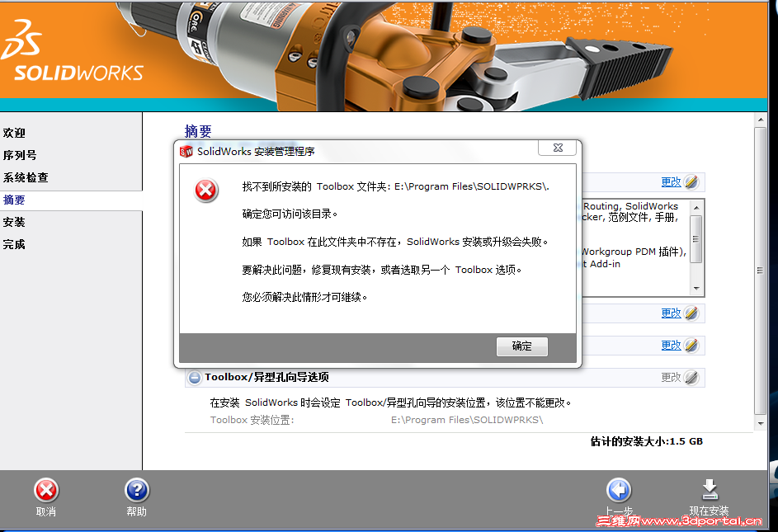The image size is (778, 532).
Task: Click the pencil icon just below the product list box
Action: tap(691, 313)
